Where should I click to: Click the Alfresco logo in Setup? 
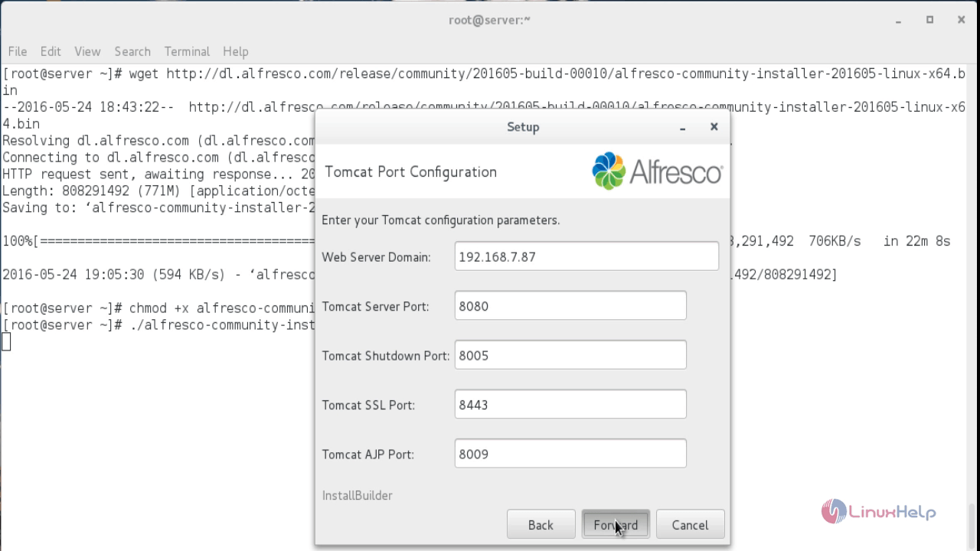coord(657,171)
